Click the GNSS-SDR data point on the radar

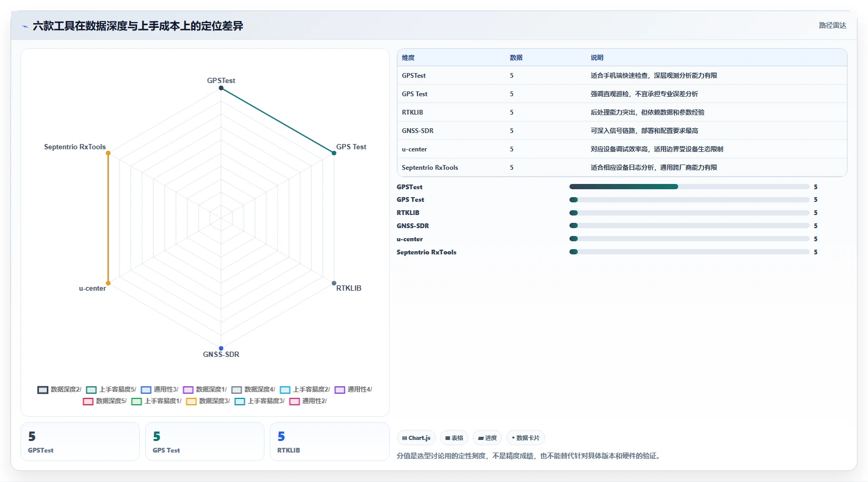(221, 348)
